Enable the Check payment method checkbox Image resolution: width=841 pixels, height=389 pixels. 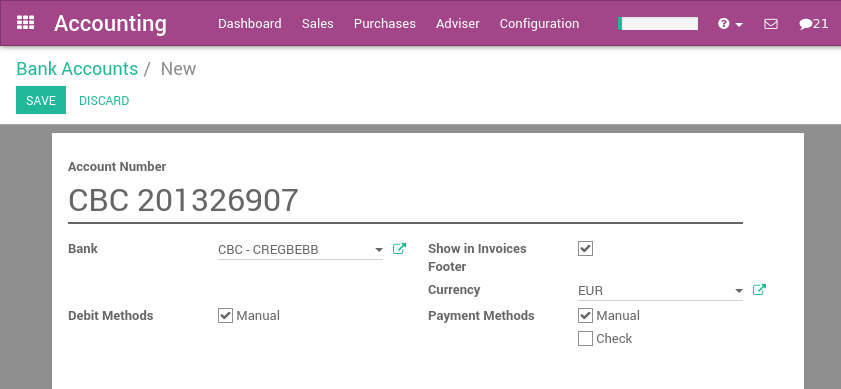coord(585,339)
